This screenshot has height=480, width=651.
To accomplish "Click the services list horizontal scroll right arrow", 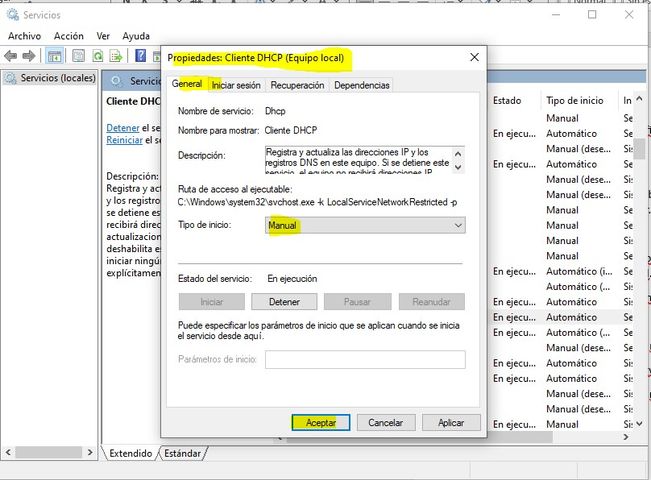I will click(x=626, y=437).
